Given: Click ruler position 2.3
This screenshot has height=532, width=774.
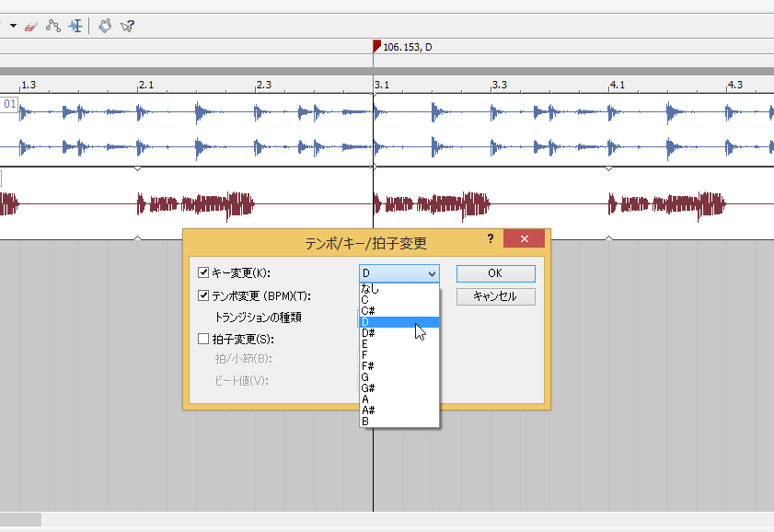Looking at the screenshot, I should coord(263,85).
